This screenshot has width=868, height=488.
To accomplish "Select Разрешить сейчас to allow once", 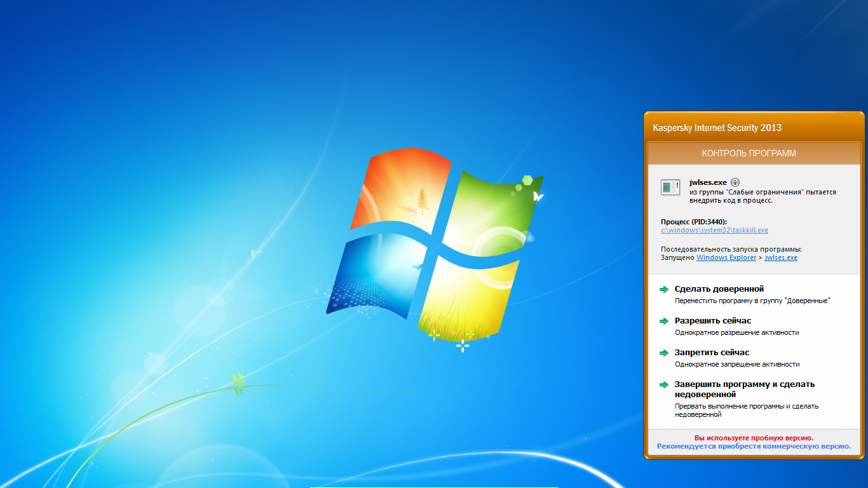I will (712, 321).
